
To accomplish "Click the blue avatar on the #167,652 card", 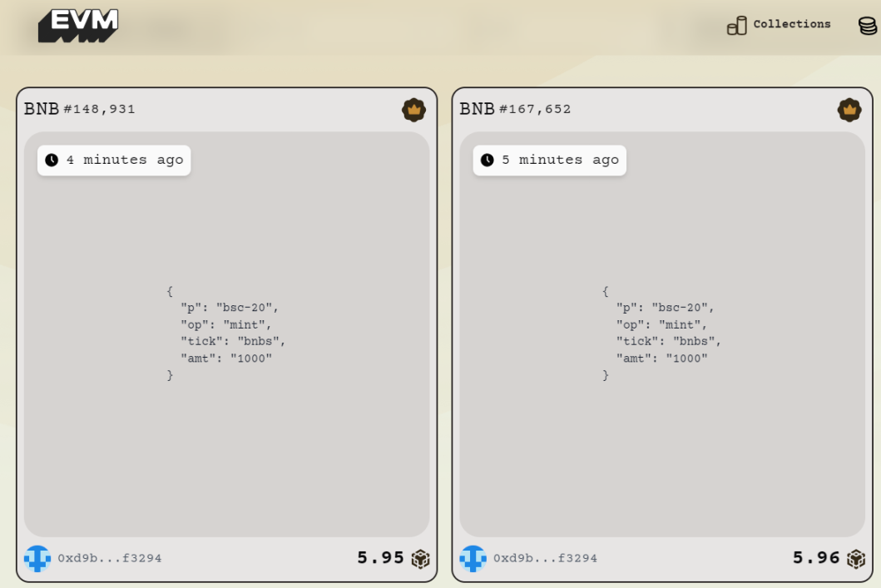I will [473, 558].
